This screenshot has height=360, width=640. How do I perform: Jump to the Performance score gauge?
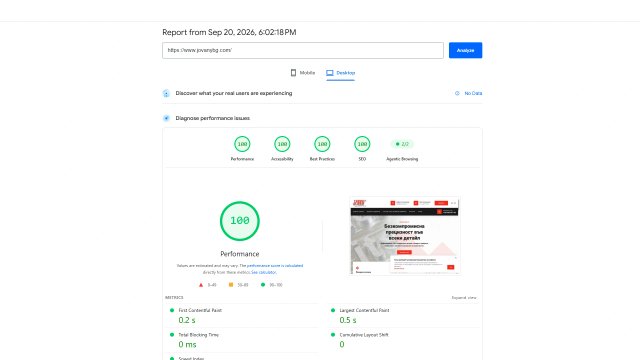pos(242,144)
